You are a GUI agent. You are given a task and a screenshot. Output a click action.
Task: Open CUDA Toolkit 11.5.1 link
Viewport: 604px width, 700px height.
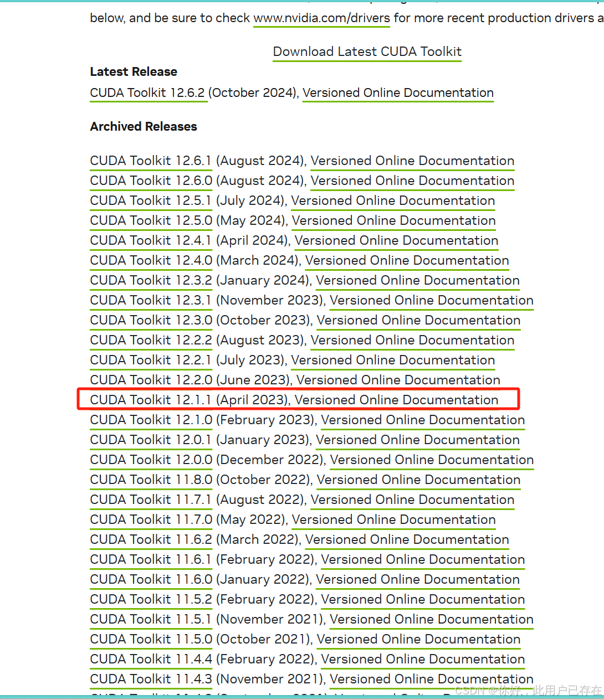tap(151, 619)
